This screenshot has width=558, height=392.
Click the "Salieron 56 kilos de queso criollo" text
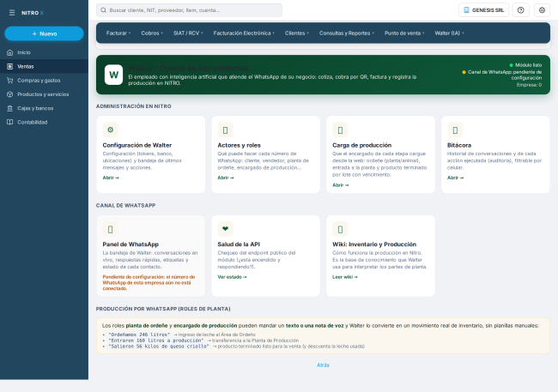click(159, 347)
